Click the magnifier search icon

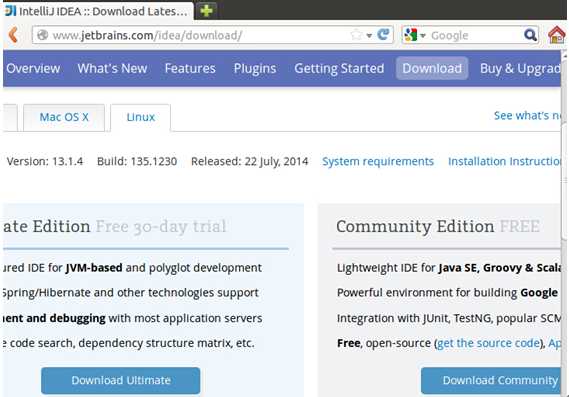[530, 35]
